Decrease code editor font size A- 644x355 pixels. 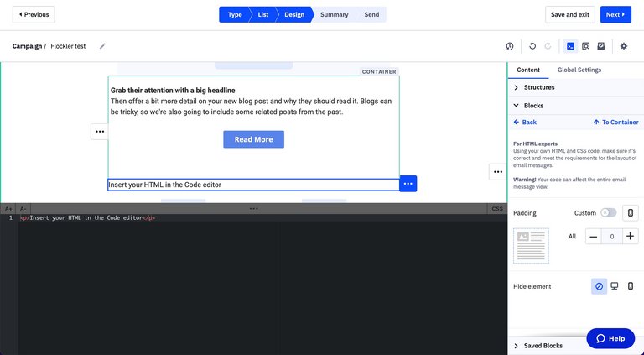(x=23, y=209)
